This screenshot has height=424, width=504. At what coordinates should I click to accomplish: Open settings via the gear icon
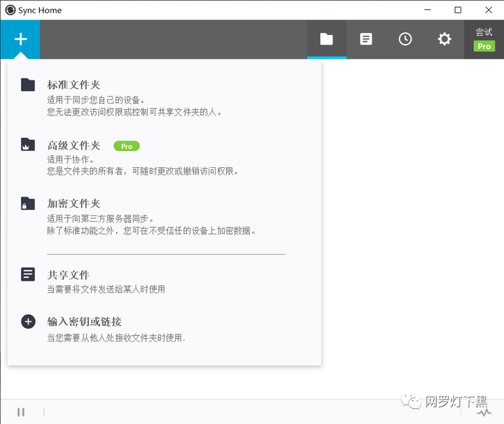coord(444,39)
